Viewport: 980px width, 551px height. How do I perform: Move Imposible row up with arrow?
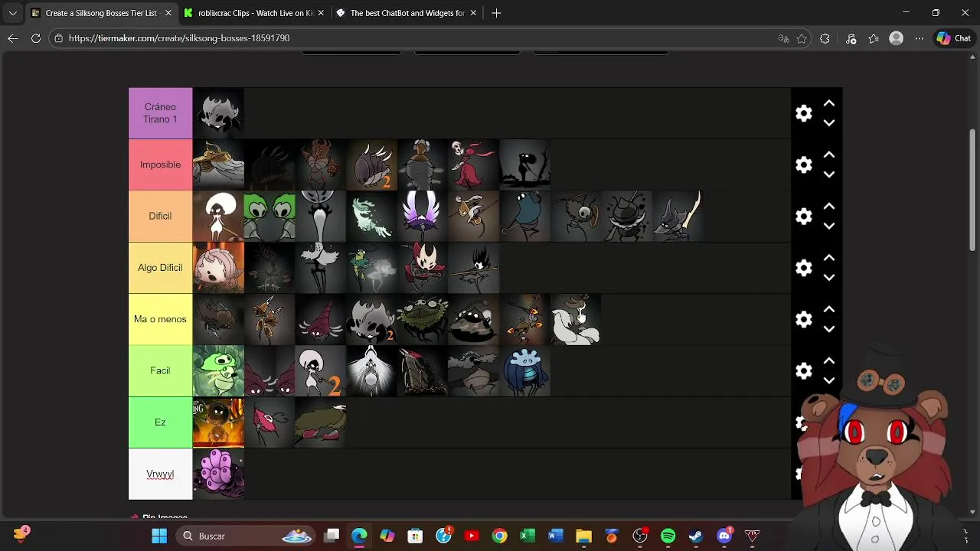[x=829, y=155]
